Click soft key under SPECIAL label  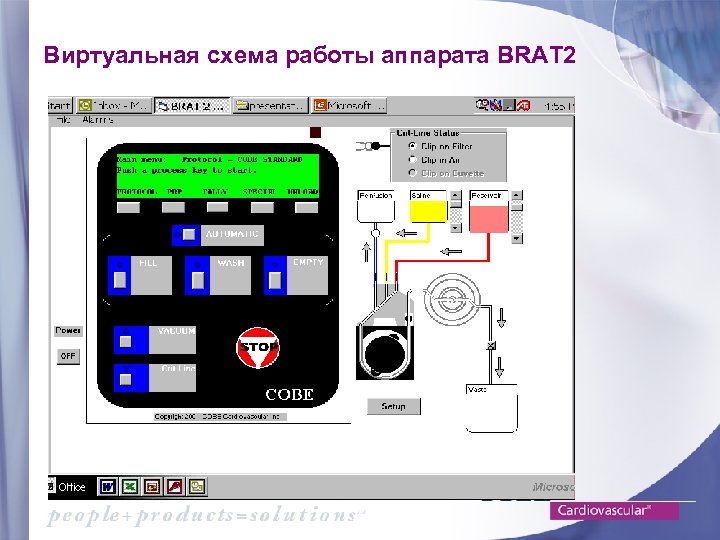click(262, 207)
